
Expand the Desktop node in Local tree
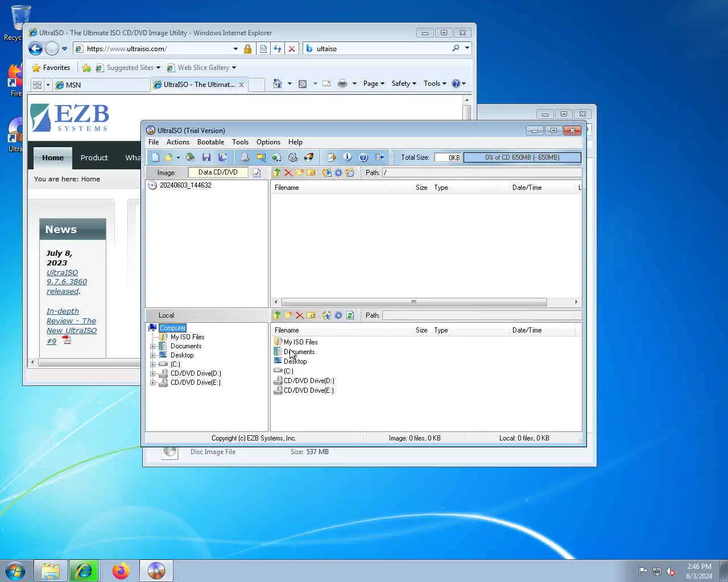152,355
